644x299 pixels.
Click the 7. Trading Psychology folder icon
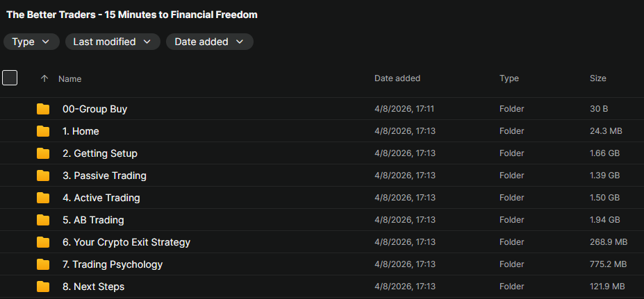tap(43, 264)
